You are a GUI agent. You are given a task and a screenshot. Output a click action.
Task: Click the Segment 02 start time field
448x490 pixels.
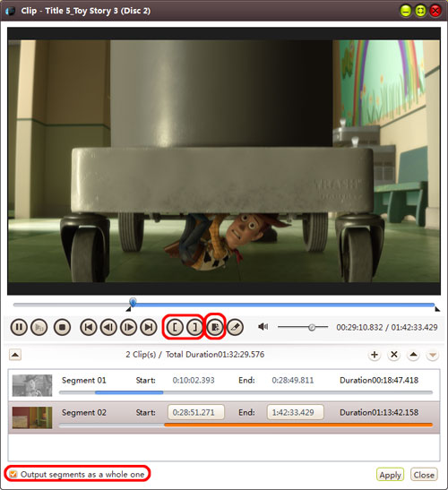click(x=196, y=412)
